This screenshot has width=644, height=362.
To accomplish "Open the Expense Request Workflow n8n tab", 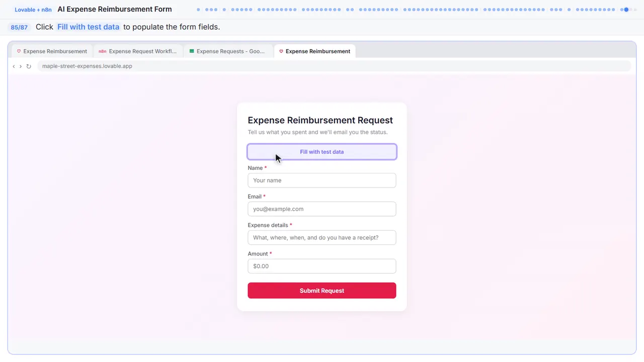I will (x=137, y=51).
